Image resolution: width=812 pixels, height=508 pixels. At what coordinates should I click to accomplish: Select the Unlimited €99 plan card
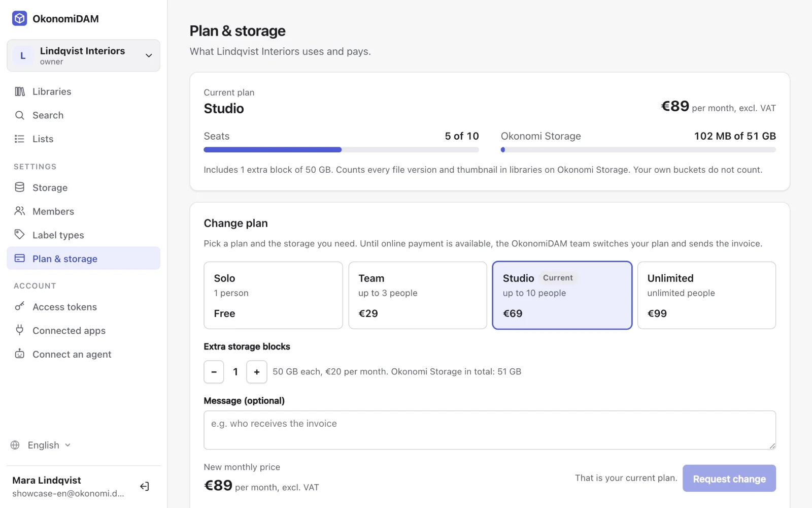706,295
